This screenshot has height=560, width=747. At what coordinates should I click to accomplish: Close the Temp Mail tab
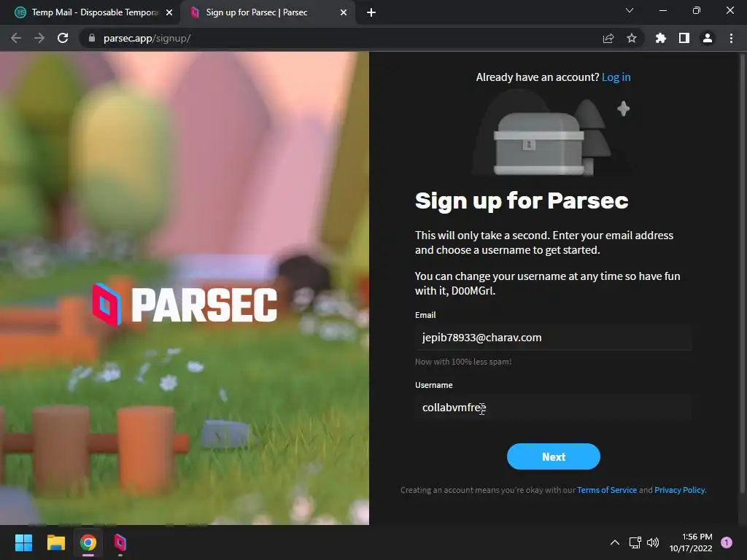coord(169,12)
